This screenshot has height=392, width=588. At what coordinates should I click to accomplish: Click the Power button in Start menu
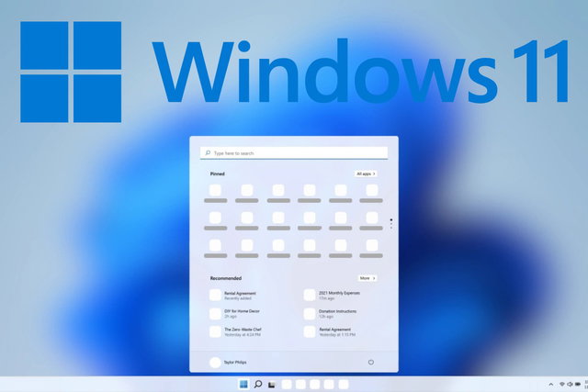371,362
